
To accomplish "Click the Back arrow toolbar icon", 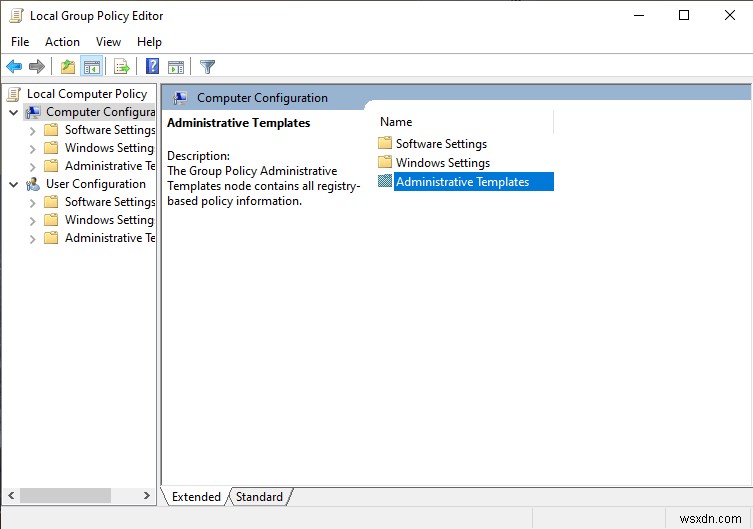I will [14, 66].
